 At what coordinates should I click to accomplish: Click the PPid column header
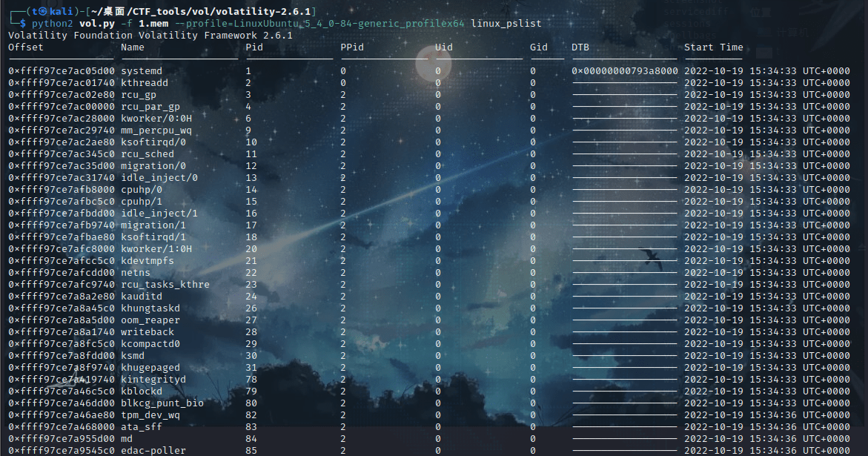pos(352,47)
